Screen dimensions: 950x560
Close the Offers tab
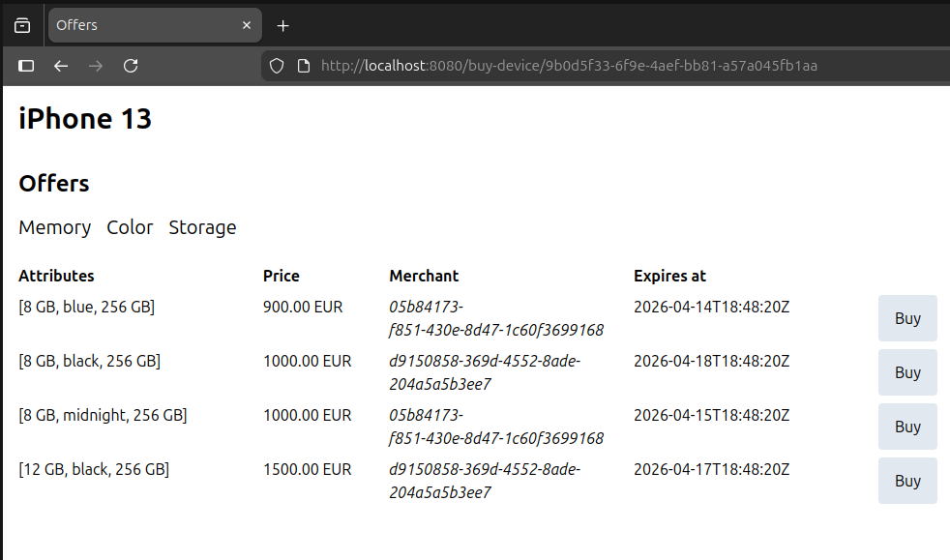(247, 25)
